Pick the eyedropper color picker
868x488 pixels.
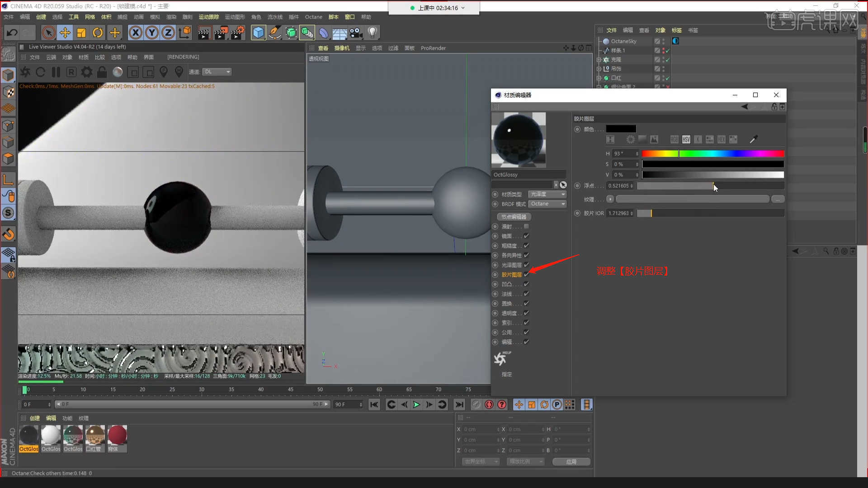click(754, 140)
